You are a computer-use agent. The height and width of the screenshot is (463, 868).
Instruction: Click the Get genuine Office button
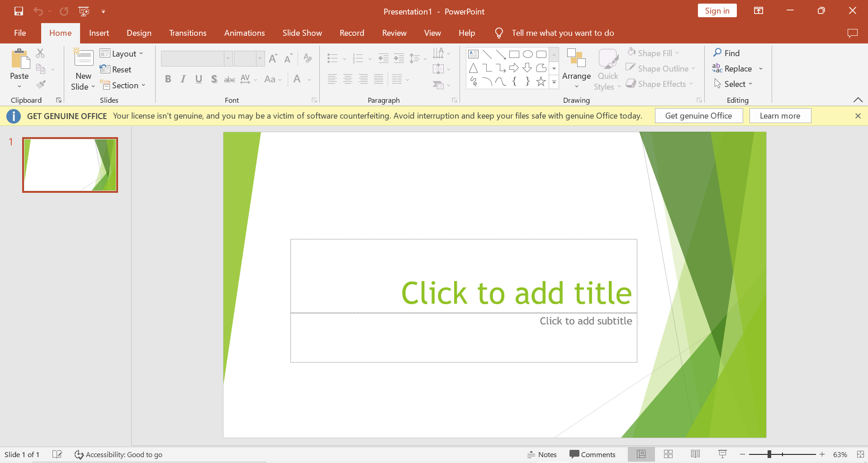(x=698, y=116)
